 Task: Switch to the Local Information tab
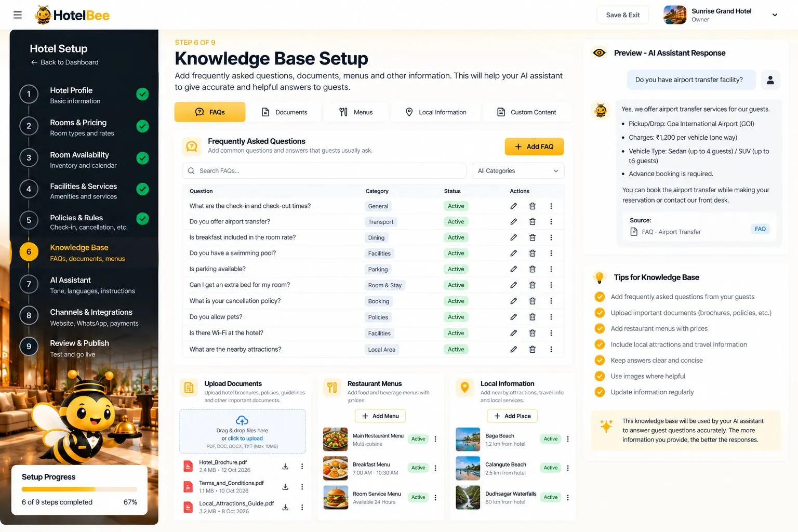pos(435,112)
